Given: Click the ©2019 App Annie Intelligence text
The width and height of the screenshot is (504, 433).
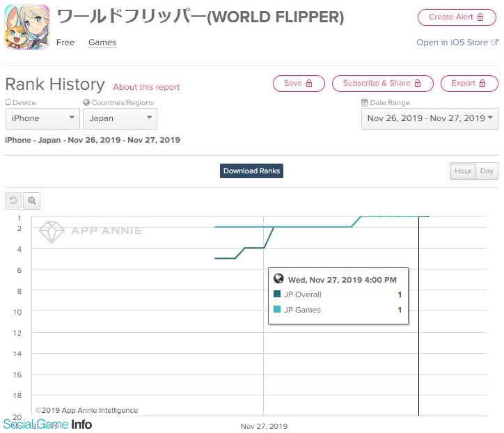Looking at the screenshot, I should [86, 410].
